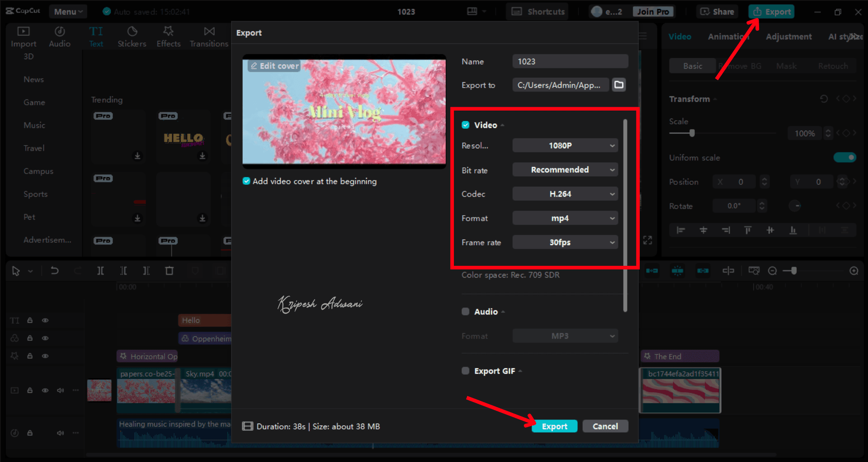Click the folder icon next to Export to
Viewport: 868px width, 462px height.
619,85
